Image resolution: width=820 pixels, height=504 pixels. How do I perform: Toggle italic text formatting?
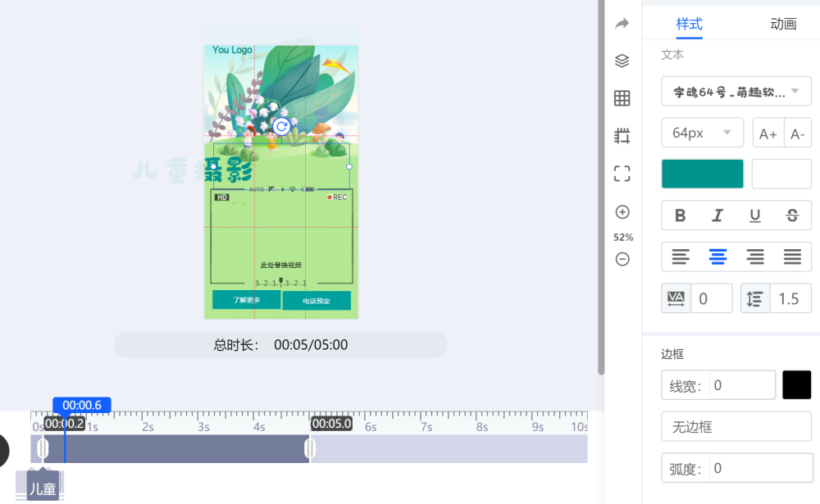[x=717, y=216]
